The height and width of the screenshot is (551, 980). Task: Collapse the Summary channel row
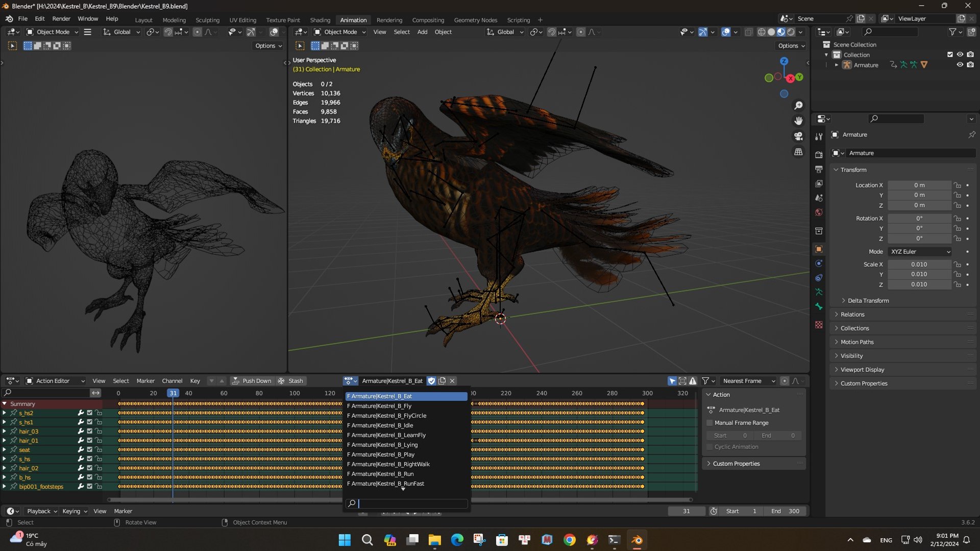click(x=5, y=404)
